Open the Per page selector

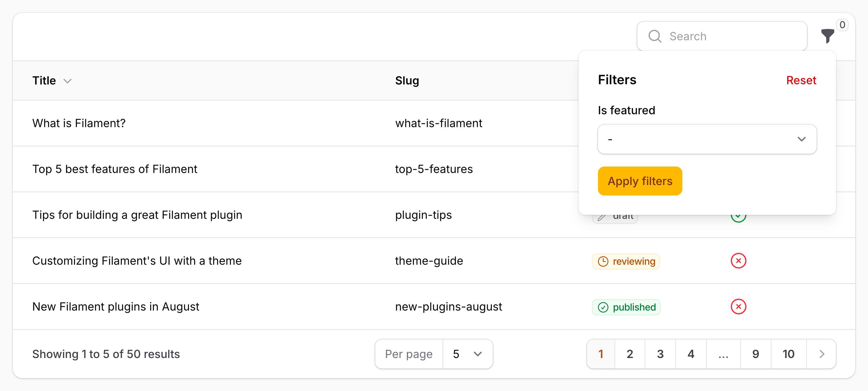(467, 354)
